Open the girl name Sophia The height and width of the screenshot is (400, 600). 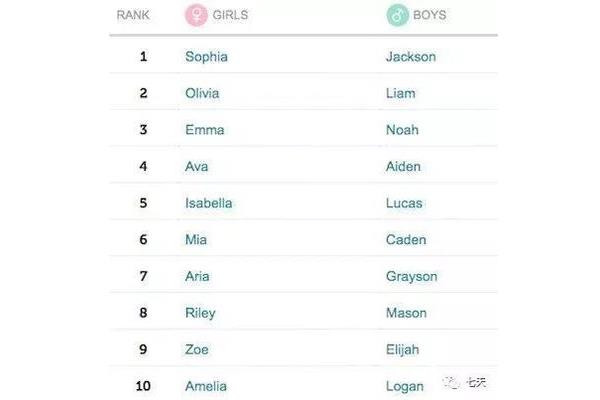pyautogui.click(x=206, y=57)
